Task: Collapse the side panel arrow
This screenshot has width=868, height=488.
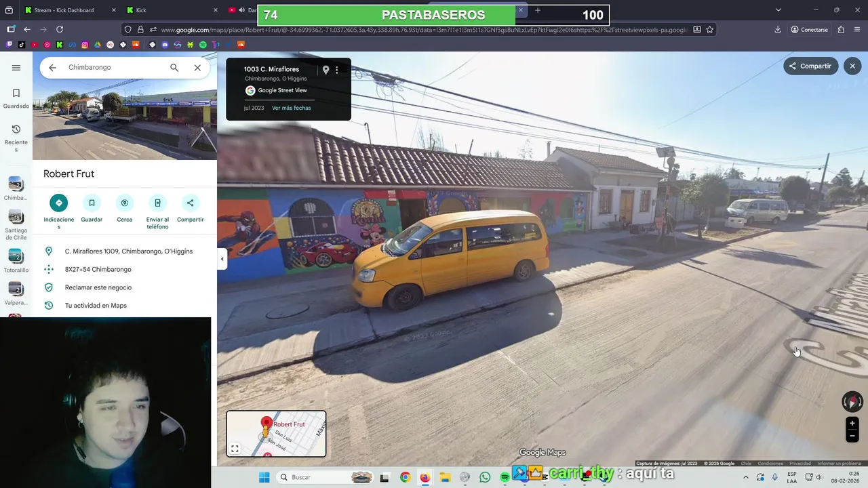Action: pyautogui.click(x=222, y=259)
